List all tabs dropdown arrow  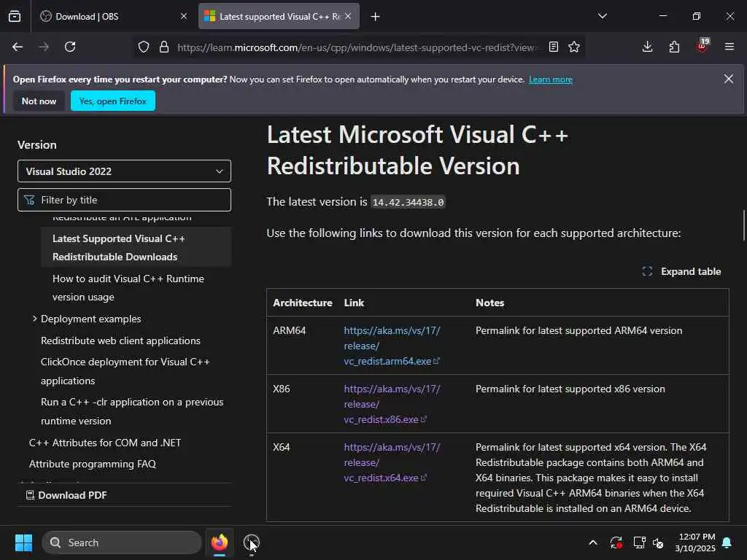point(602,16)
